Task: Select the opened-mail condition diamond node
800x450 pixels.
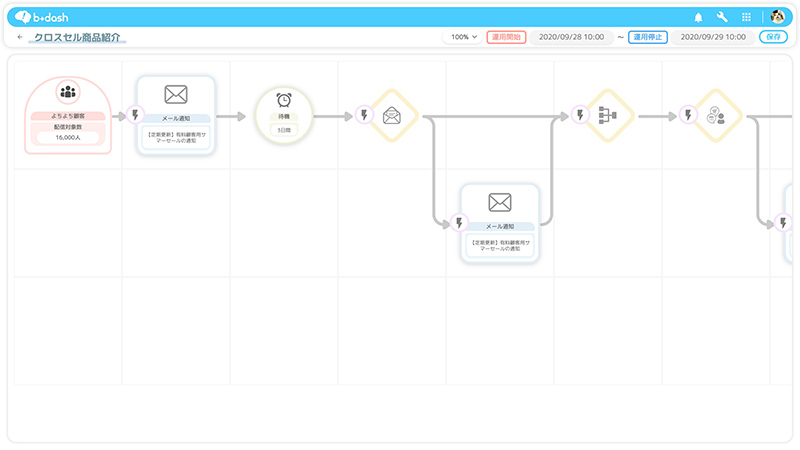Action: (392, 115)
